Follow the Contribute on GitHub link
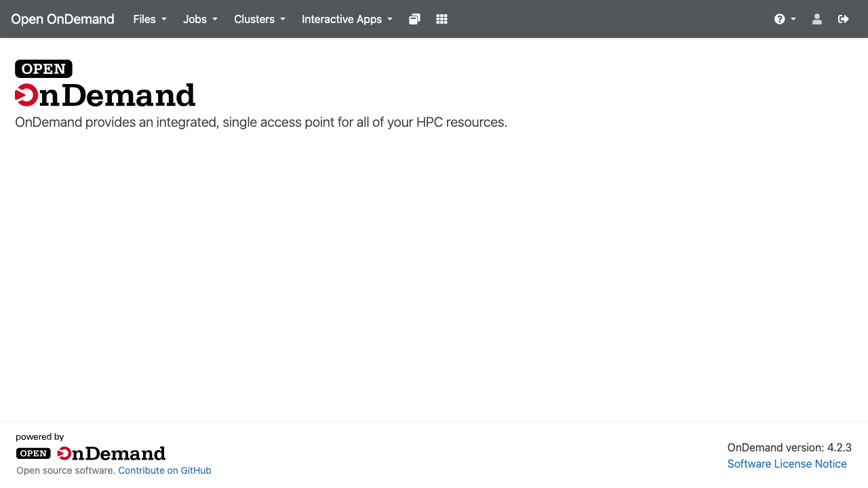868x488 pixels. 165,470
